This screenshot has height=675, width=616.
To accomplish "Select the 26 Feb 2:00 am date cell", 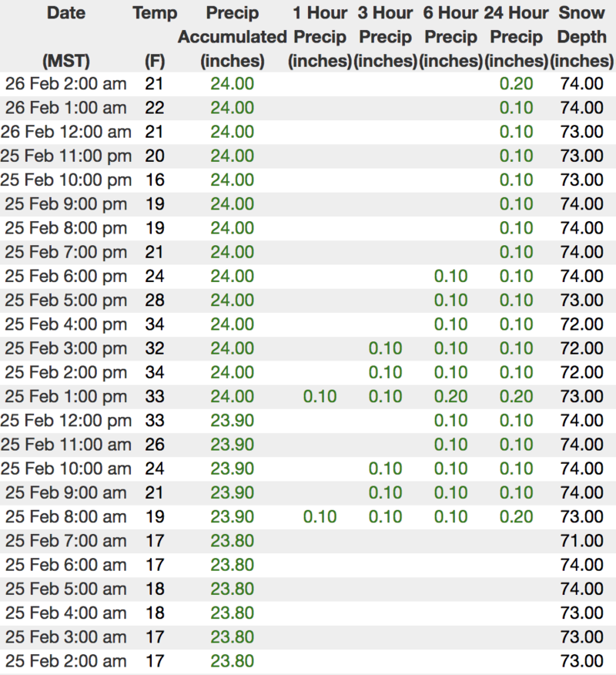I will point(65,84).
